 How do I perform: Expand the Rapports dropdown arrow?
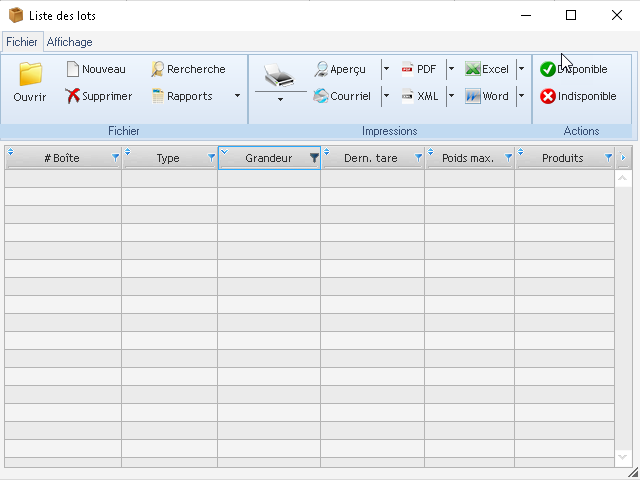pyautogui.click(x=237, y=96)
